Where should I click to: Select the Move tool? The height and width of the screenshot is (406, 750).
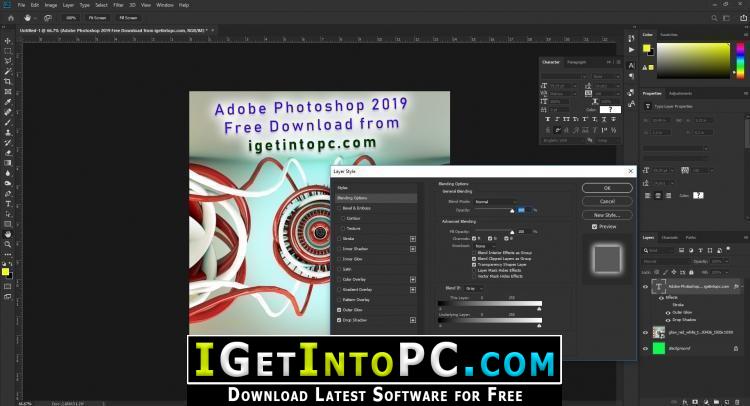8,41
